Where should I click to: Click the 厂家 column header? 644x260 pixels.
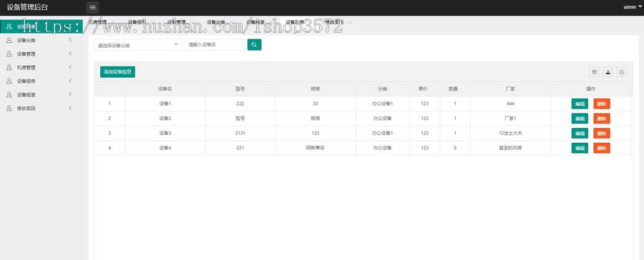coord(510,89)
